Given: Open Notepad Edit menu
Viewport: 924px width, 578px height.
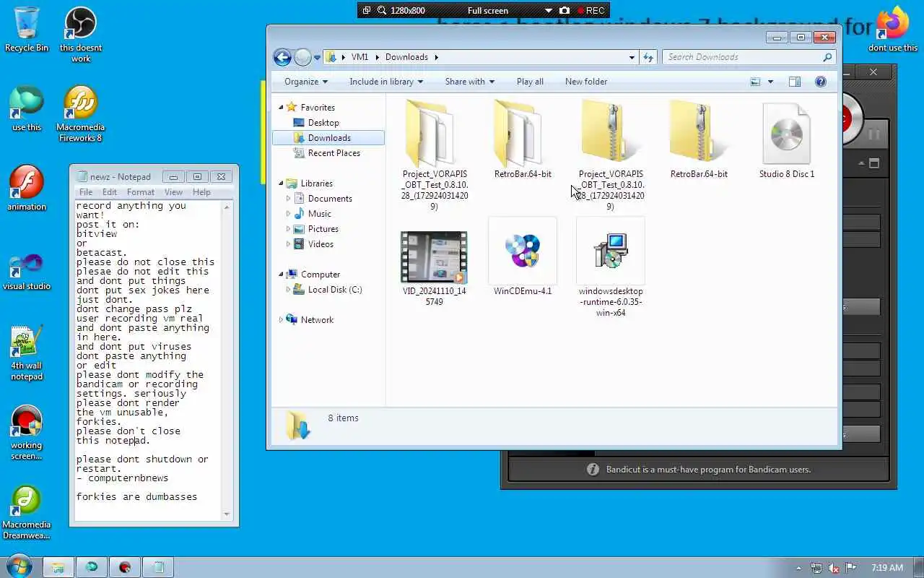Looking at the screenshot, I should [x=110, y=192].
